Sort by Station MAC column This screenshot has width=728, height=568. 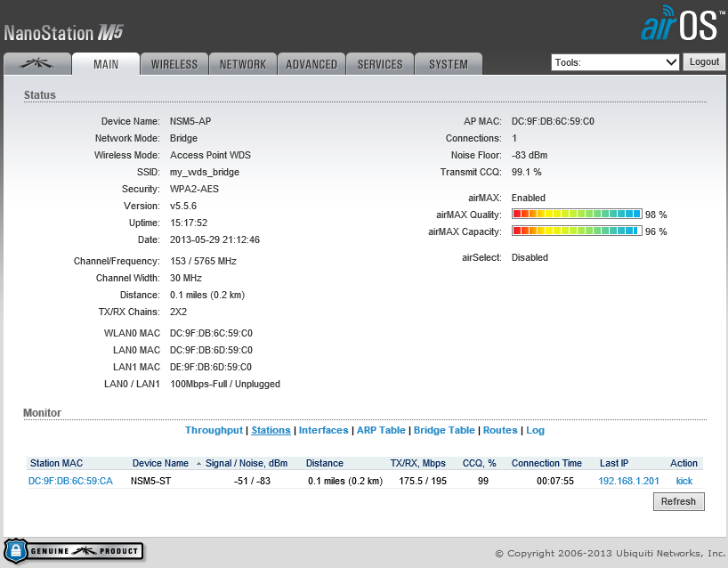coord(56,463)
